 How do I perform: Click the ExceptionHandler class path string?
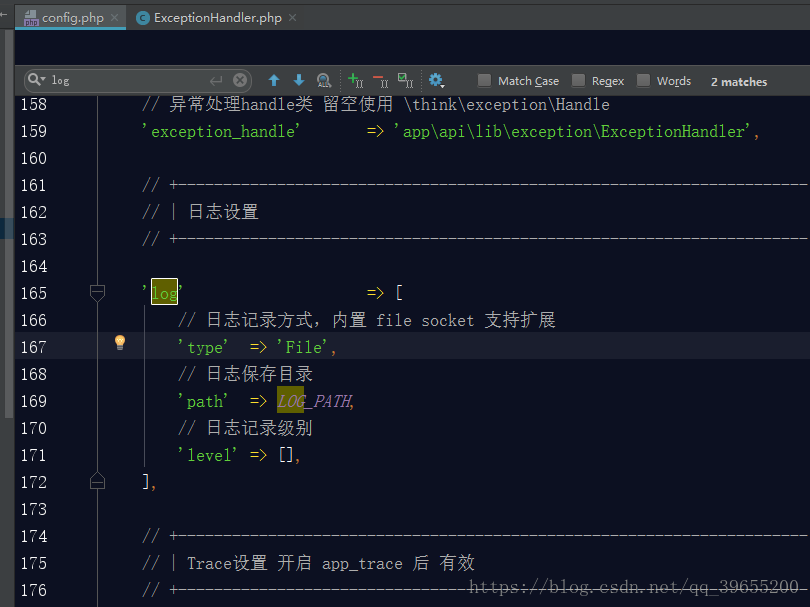[x=572, y=131]
